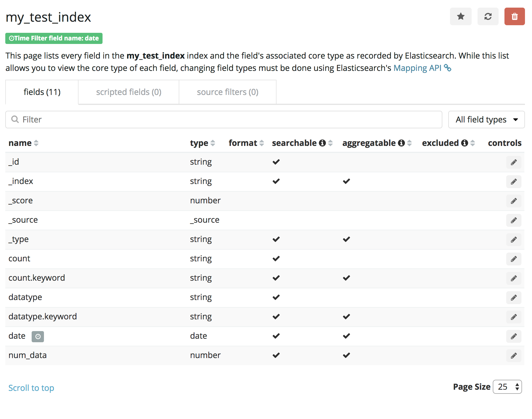Click the searchable column info icon
This screenshot has width=532, height=419.
(x=322, y=143)
